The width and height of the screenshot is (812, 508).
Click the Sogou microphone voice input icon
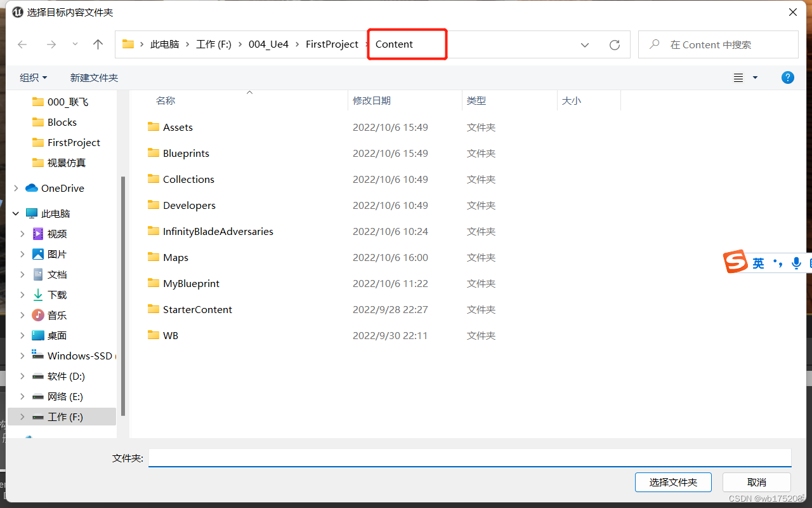click(797, 262)
